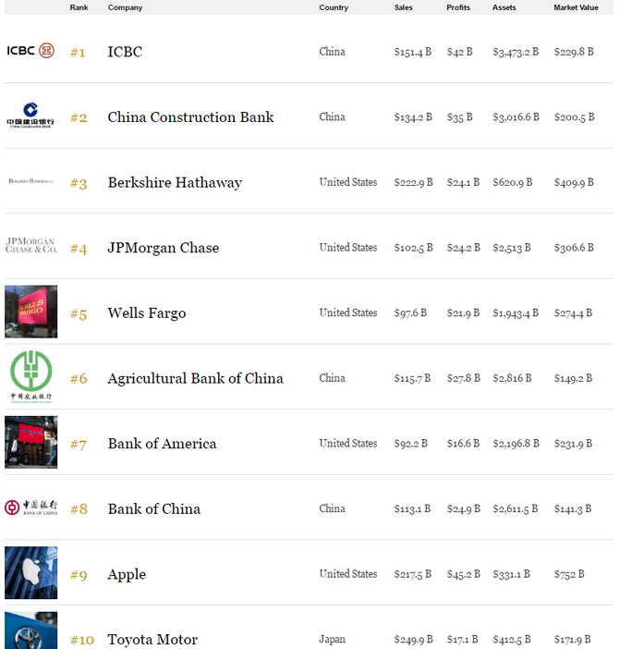Open the Wells Fargo sign thumbnail
Viewport: 644px width, 649px height.
[x=30, y=312]
